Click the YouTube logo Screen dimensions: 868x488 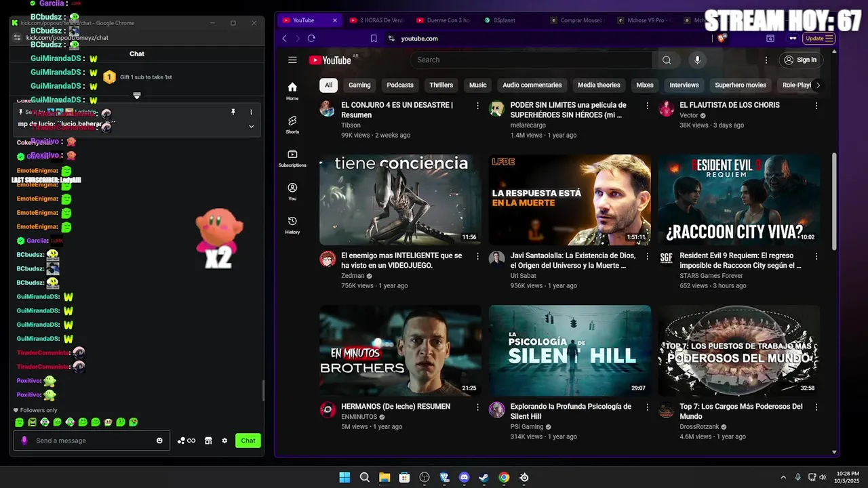pyautogui.click(x=330, y=60)
